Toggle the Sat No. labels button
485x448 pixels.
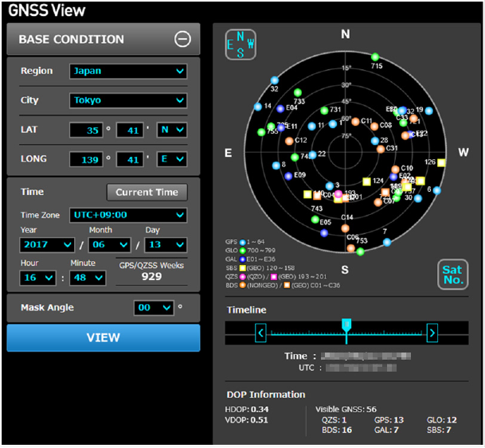(453, 275)
